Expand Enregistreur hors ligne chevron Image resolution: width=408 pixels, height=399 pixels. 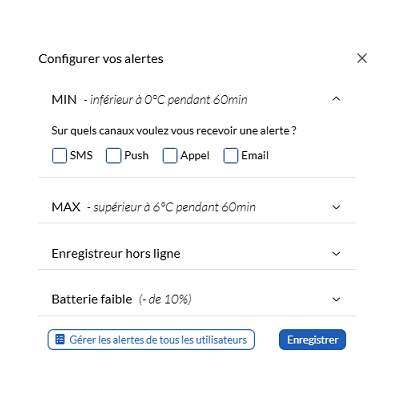pos(336,254)
